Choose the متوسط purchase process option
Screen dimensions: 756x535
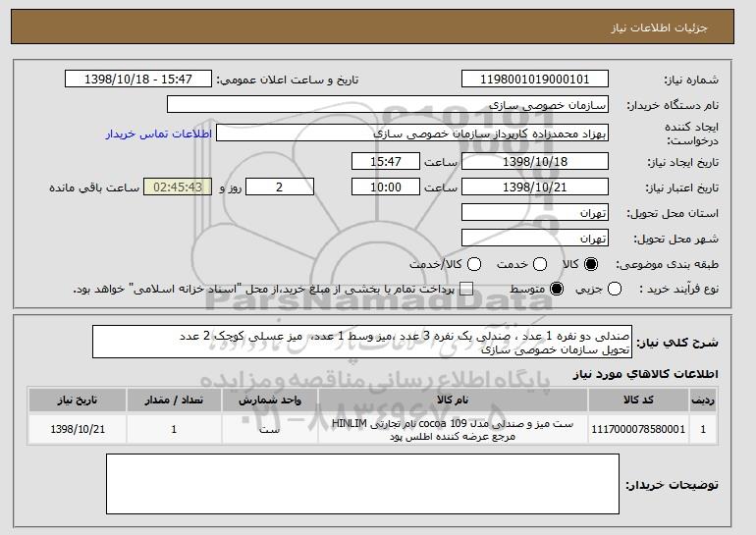(557, 290)
